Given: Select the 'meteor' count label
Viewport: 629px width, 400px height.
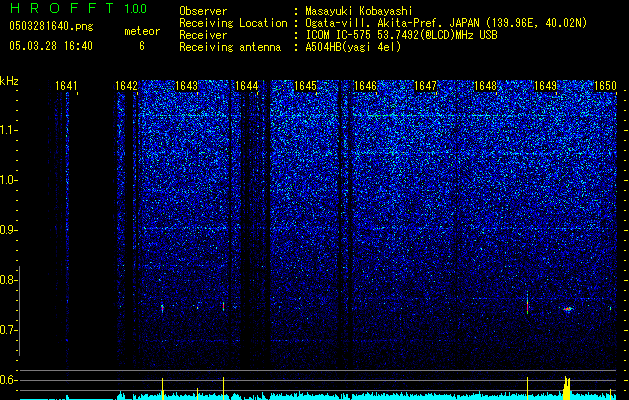Looking at the screenshot, I should (x=142, y=31).
